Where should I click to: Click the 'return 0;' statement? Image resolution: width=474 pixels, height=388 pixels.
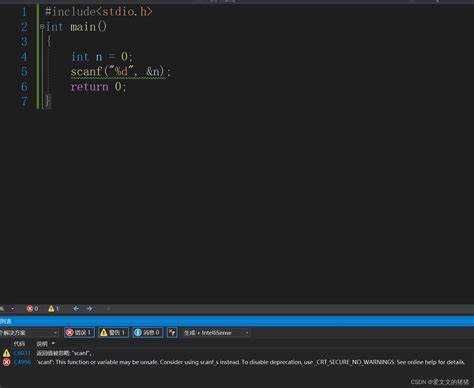tap(98, 87)
